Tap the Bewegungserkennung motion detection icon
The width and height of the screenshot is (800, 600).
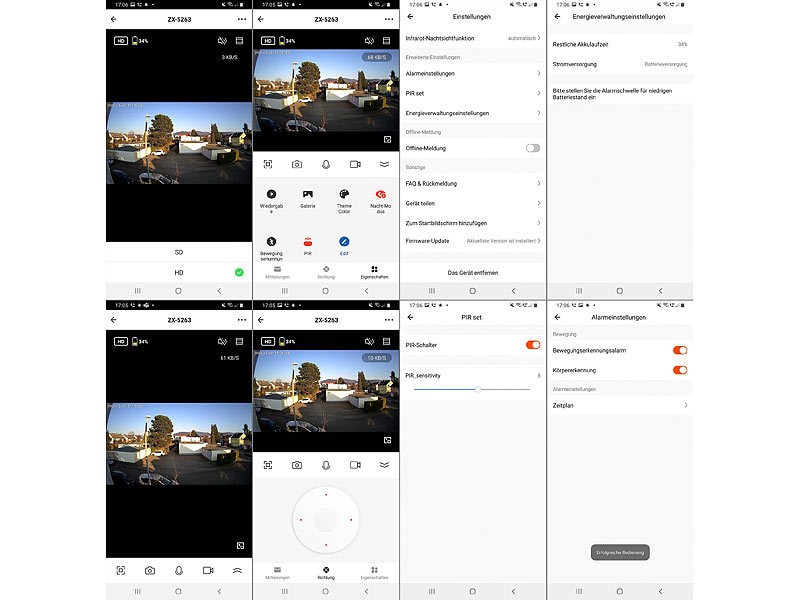click(x=271, y=242)
